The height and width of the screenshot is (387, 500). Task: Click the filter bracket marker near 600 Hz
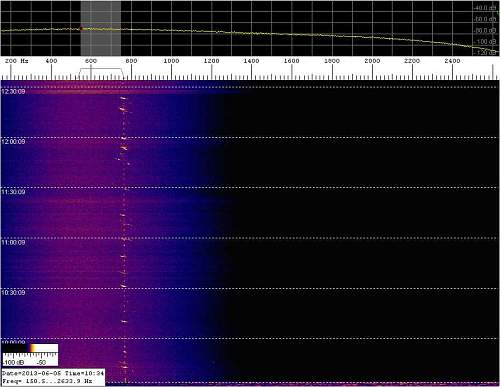point(101,73)
